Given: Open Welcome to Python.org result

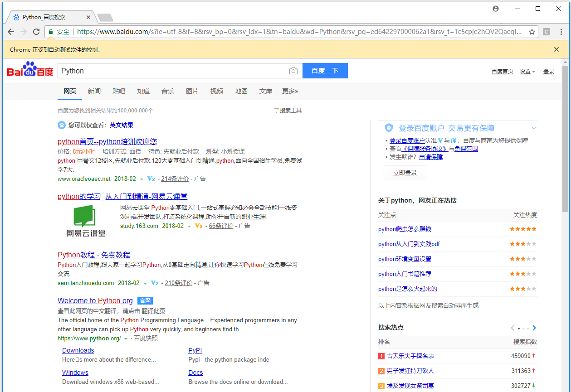Looking at the screenshot, I should [95, 300].
